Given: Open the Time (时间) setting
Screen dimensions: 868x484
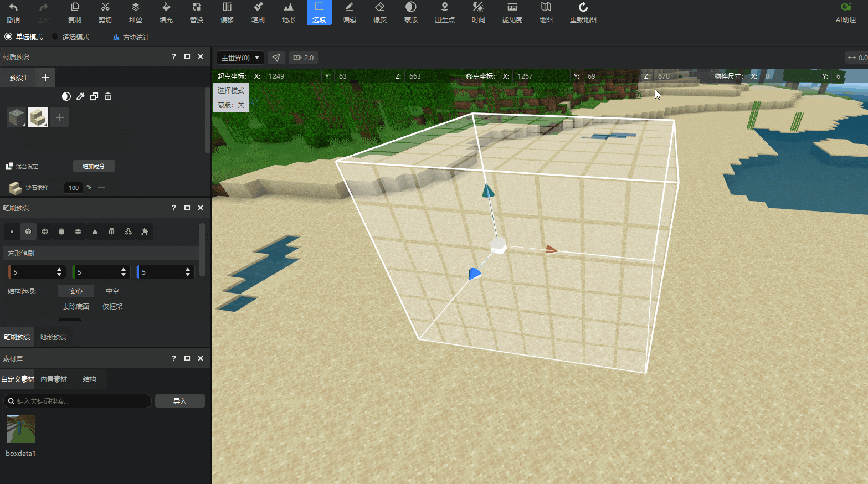Looking at the screenshot, I should (x=479, y=13).
